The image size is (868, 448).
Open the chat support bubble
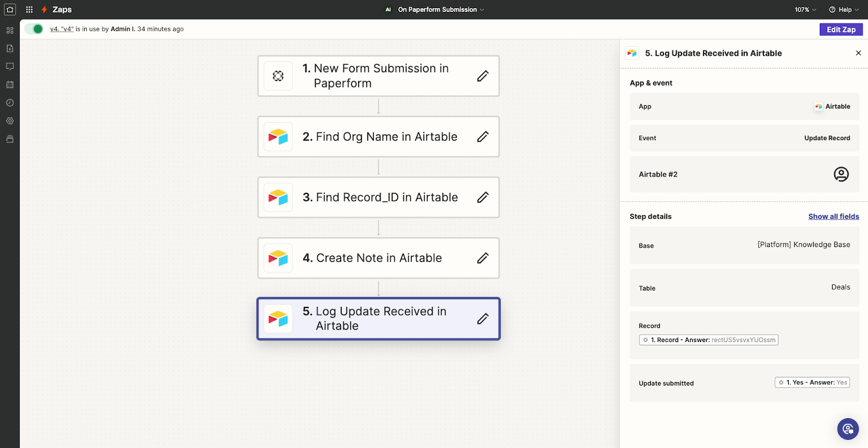coord(848,429)
